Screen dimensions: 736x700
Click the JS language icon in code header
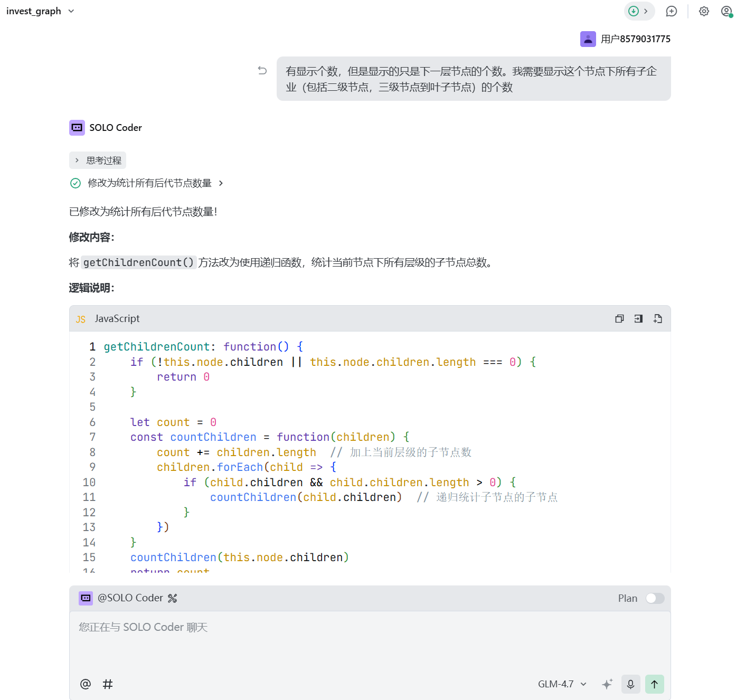pos(81,319)
